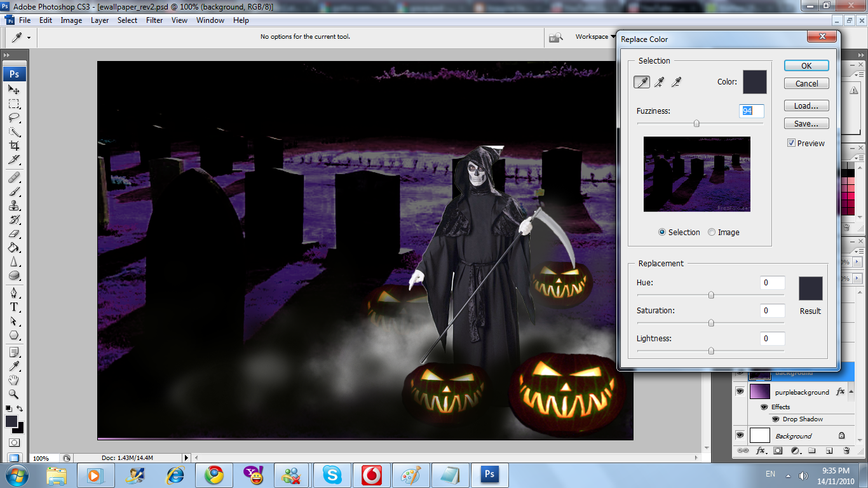
Task: Select the Sponge tool
Action: pos(14,276)
